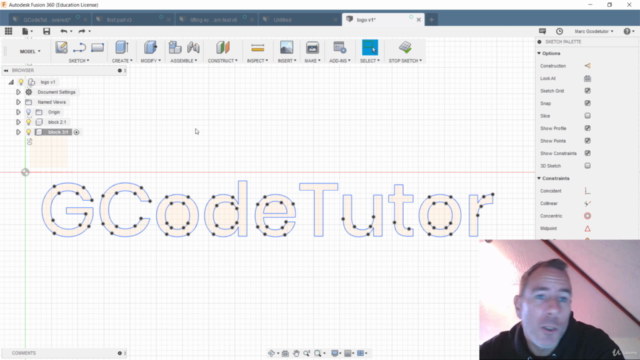Click the Joint icon in Assemble

tap(193, 47)
